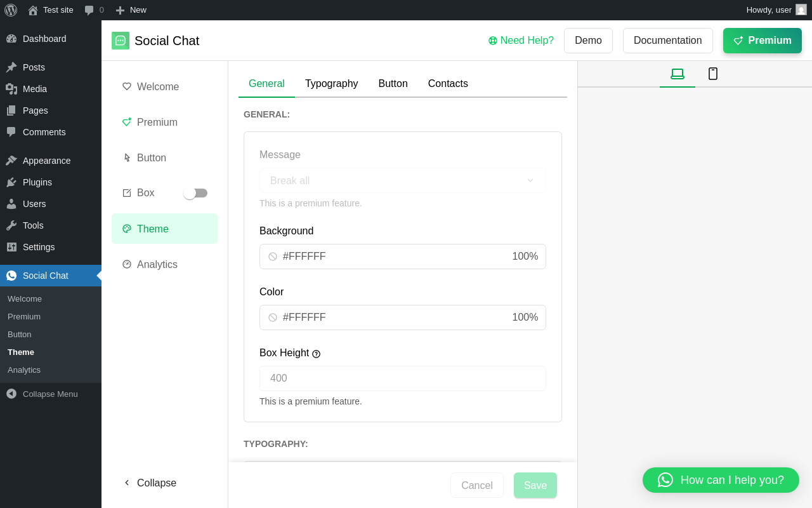Click the Pages icon in sidebar
812x508 pixels.
pyautogui.click(x=11, y=110)
